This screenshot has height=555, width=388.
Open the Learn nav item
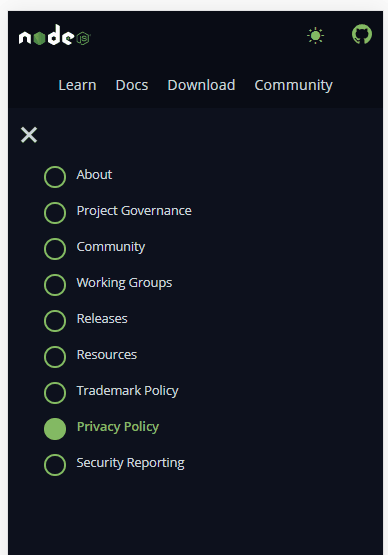77,85
